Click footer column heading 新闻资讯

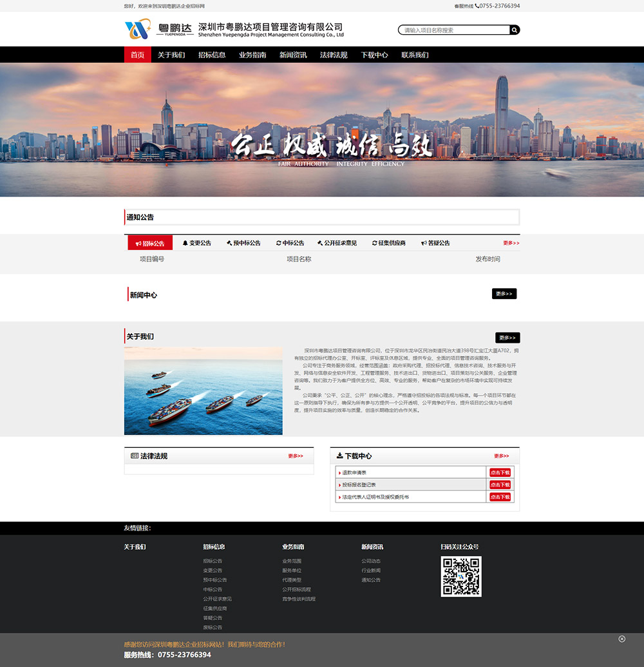[372, 546]
